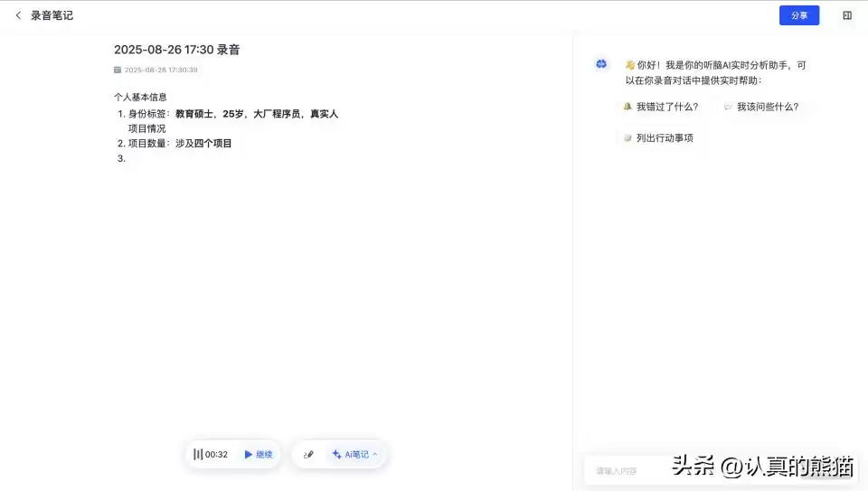
Task: Click the AI assistant greeting message
Action: [x=716, y=72]
